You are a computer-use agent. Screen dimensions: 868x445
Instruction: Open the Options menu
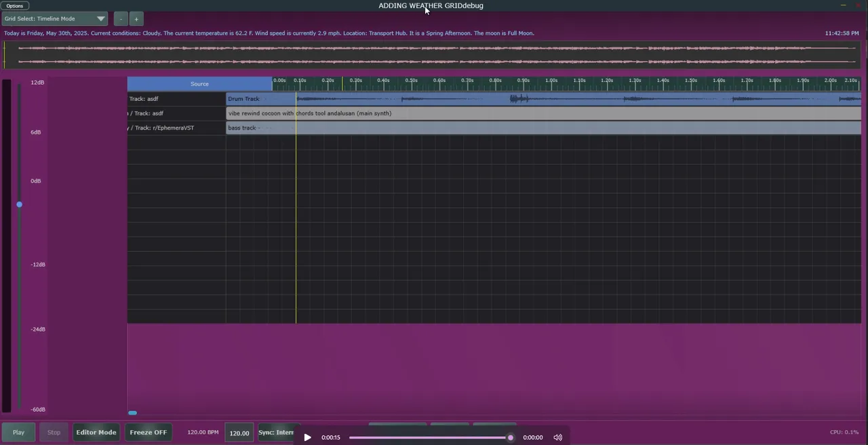point(15,5)
